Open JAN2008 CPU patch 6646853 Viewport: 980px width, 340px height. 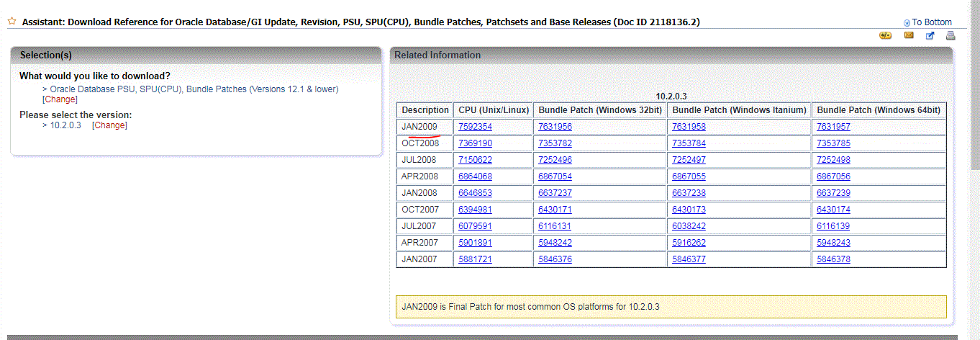click(x=475, y=193)
